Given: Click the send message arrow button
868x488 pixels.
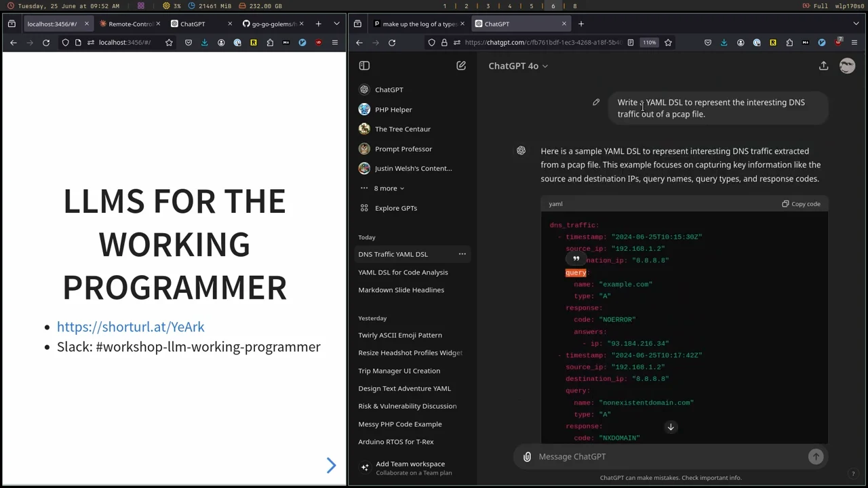Looking at the screenshot, I should coord(816,457).
